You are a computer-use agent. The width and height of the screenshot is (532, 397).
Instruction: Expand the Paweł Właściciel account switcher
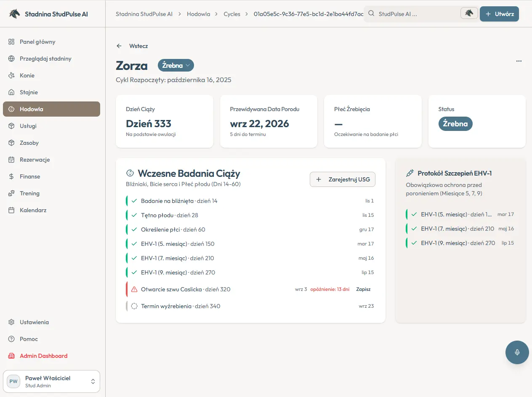pos(51,381)
